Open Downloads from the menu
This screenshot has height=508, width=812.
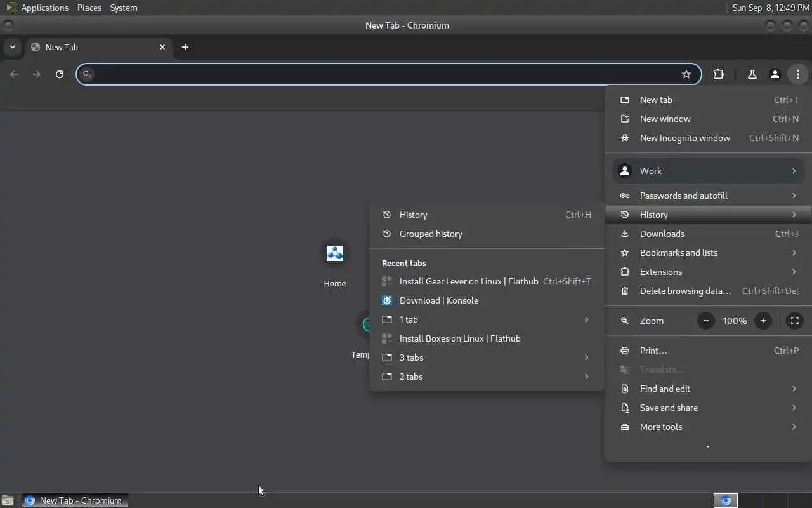point(708,234)
